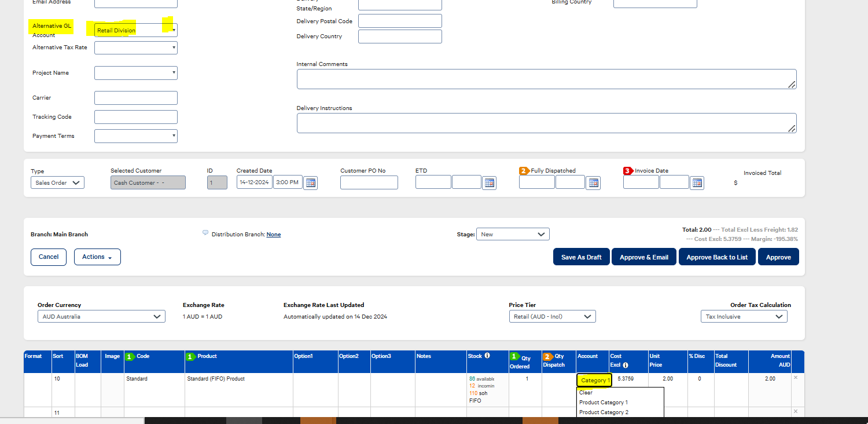Open the Created Date calendar picker
This screenshot has height=424, width=868.
[310, 182]
